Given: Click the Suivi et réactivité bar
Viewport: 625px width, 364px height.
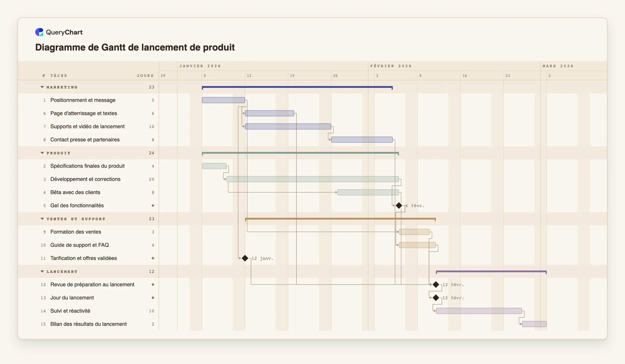Looking at the screenshot, I should click(479, 311).
